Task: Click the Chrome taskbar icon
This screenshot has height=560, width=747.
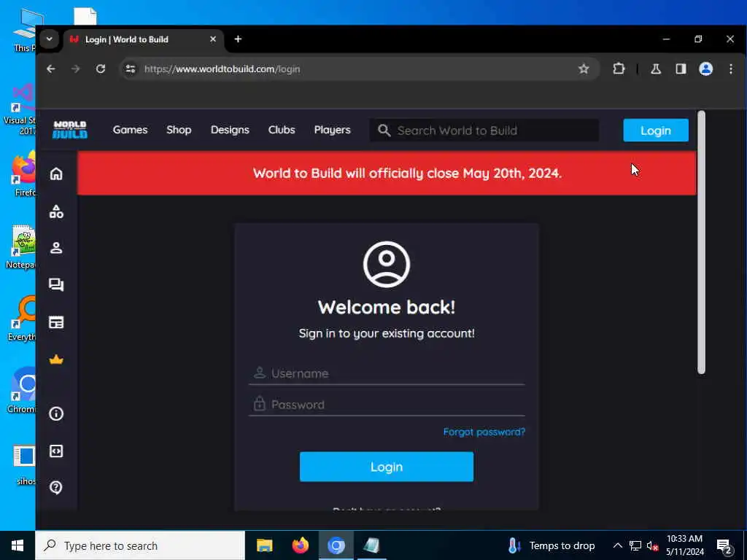Action: [336, 545]
